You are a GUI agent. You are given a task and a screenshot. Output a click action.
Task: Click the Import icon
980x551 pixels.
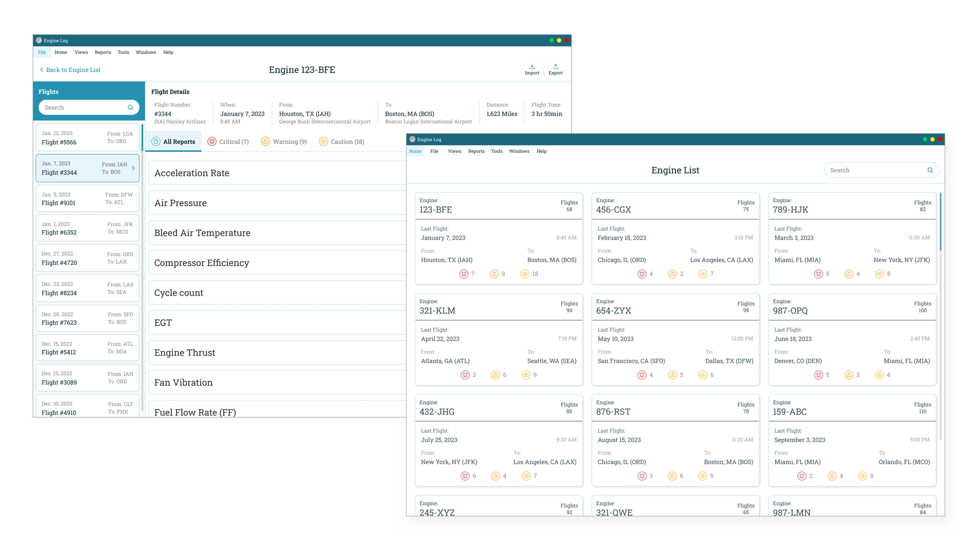click(x=532, y=67)
